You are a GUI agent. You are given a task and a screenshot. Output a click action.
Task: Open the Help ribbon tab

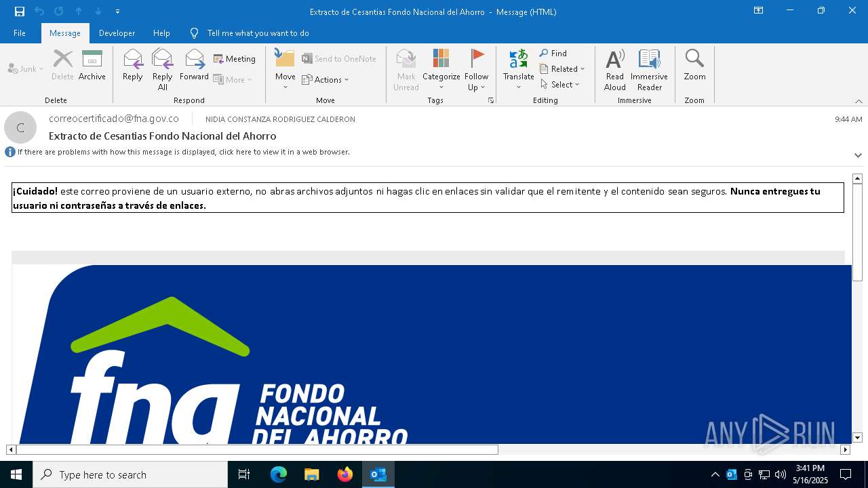click(161, 33)
